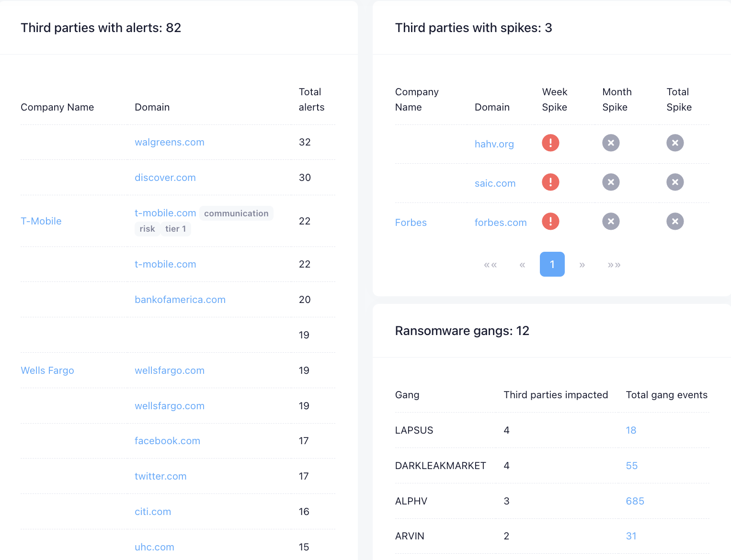Click the week spike alert icon for hahv.org
Screen dimensions: 731x560
[x=550, y=143]
